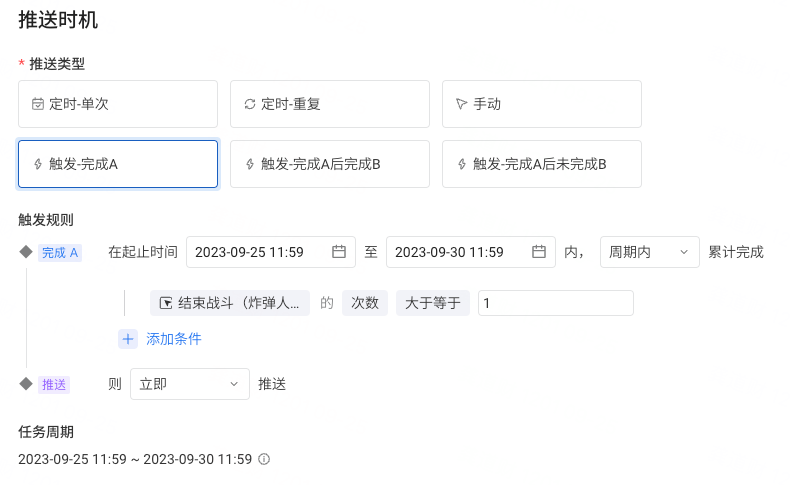Select the 触发-完成A后未完成B push type

coord(542,164)
